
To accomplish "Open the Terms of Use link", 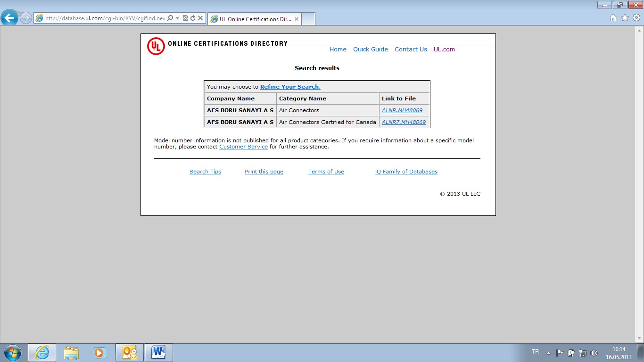I will coord(326,172).
